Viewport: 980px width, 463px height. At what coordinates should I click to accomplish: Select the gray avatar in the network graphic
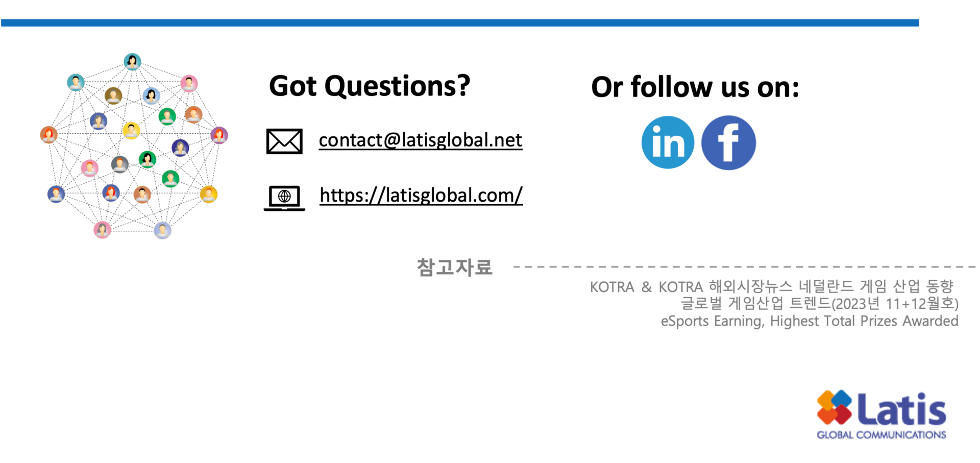[x=120, y=164]
